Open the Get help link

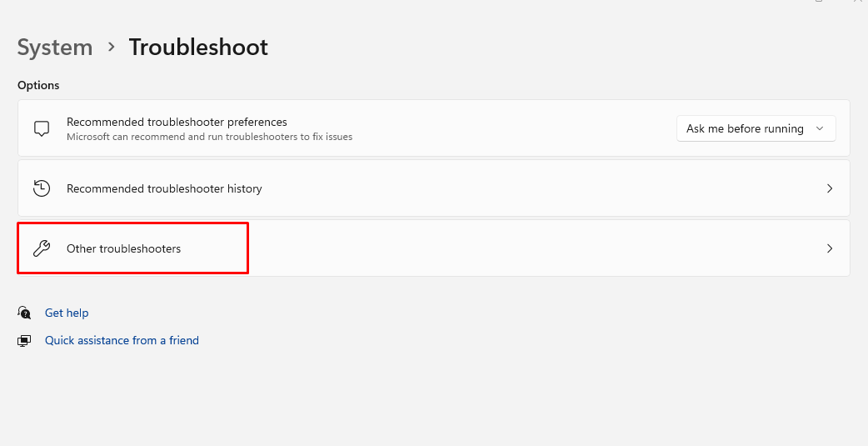[x=67, y=313]
